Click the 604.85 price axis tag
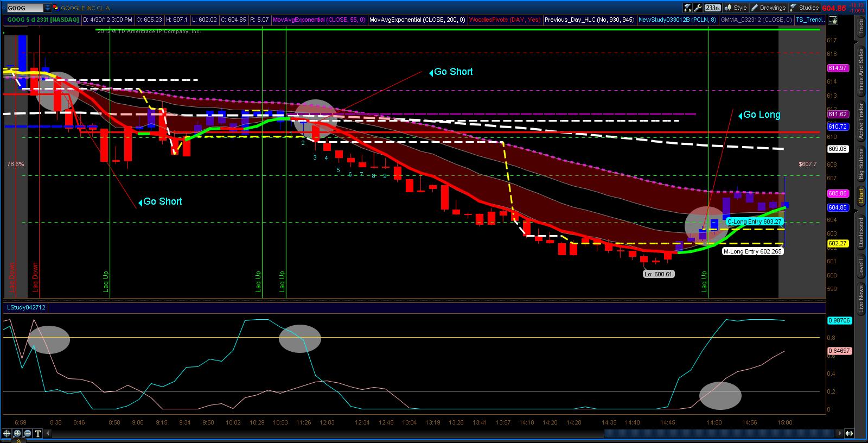 coord(838,207)
